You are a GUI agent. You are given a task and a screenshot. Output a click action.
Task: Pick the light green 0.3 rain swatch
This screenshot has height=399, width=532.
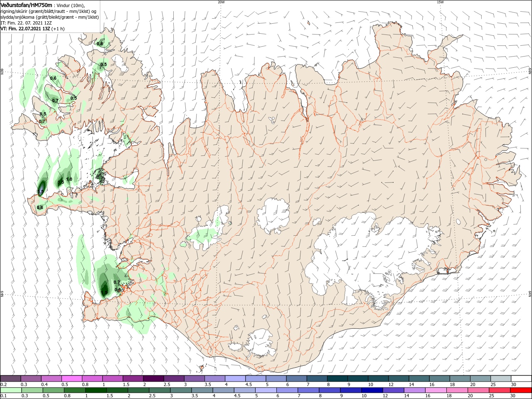31,390
